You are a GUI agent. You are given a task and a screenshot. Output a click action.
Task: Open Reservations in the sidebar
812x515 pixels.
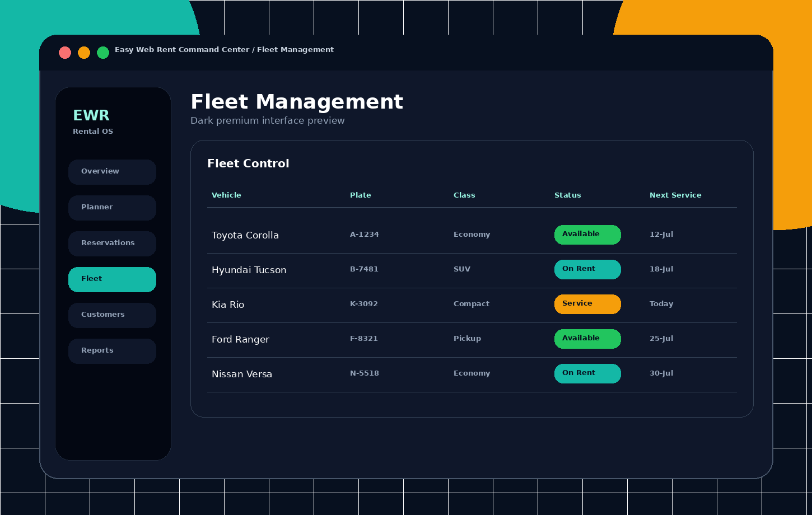[x=112, y=244]
